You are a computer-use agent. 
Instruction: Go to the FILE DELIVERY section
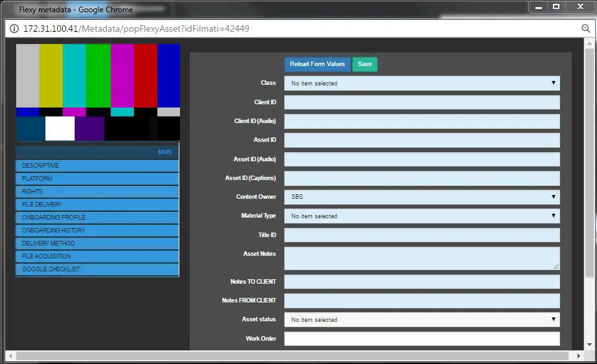[x=97, y=205]
